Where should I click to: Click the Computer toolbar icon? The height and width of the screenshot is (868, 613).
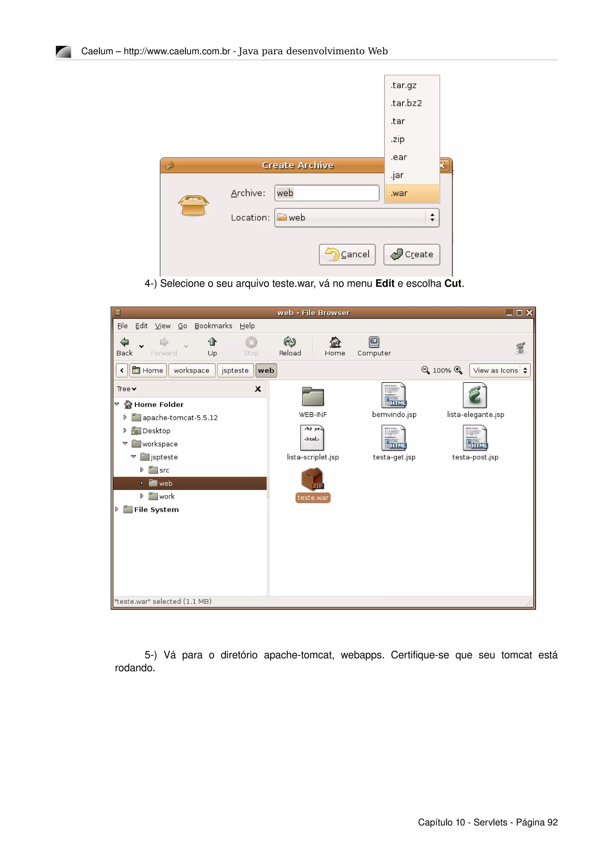click(374, 342)
